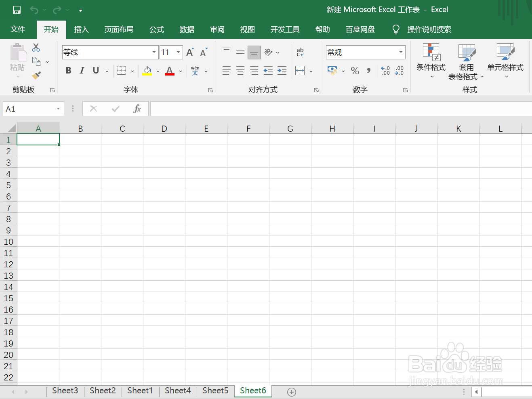Click the Paste clipboard icon
The width and height of the screenshot is (532, 399).
pyautogui.click(x=18, y=53)
